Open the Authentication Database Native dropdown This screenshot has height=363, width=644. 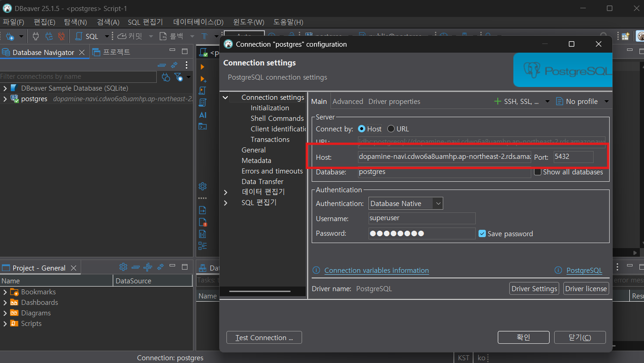tap(406, 203)
